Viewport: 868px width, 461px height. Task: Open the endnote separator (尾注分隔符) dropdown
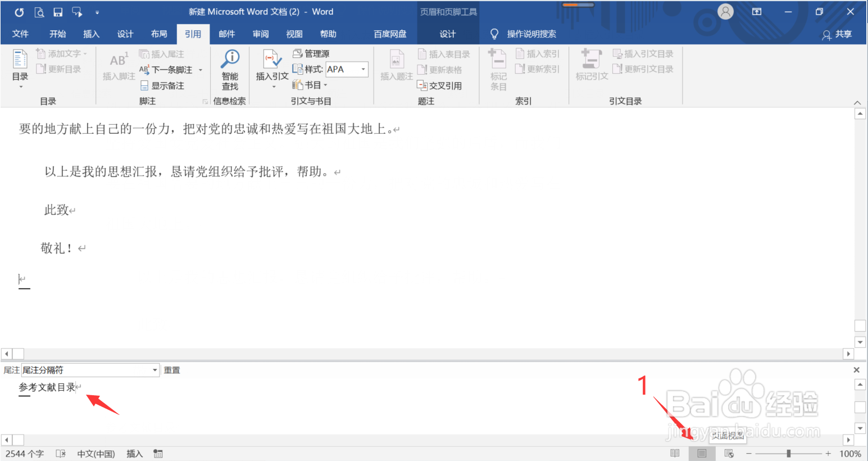tap(155, 370)
